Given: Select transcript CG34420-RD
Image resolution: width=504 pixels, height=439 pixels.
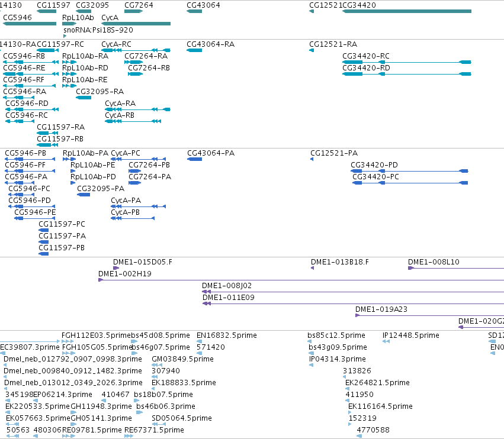Looking at the screenshot, I should point(366,68).
